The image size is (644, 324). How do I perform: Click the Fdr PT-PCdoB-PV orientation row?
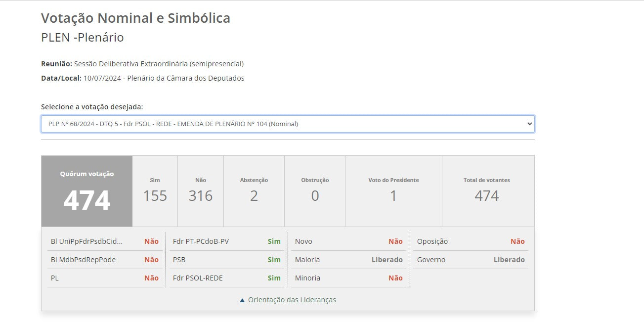pos(226,241)
